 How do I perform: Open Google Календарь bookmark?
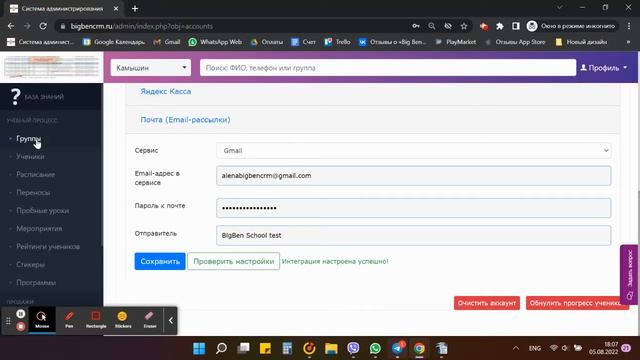pyautogui.click(x=114, y=42)
